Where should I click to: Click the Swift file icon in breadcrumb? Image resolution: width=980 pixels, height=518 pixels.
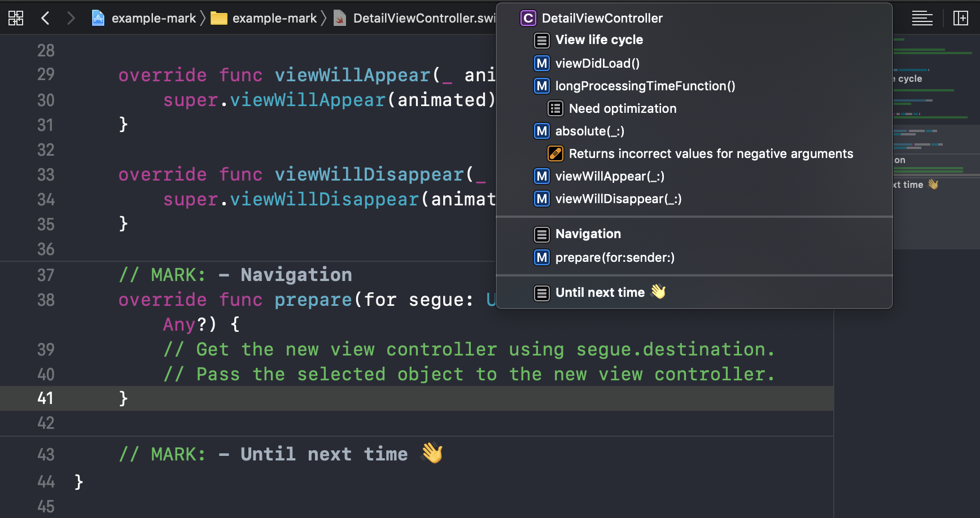click(x=340, y=18)
